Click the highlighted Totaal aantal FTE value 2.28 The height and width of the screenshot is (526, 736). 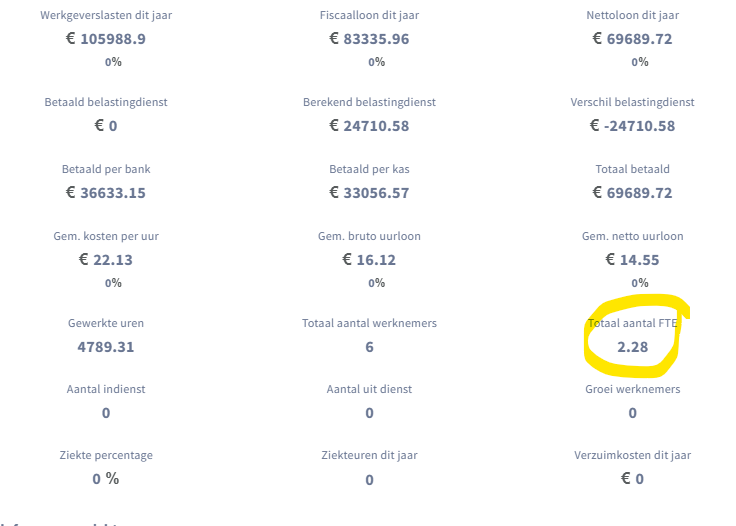[632, 347]
